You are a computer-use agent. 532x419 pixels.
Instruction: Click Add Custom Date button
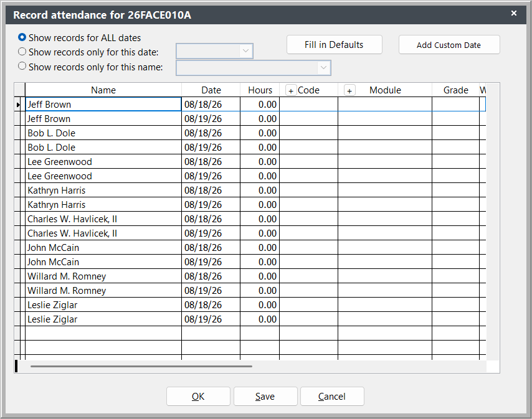pyautogui.click(x=449, y=45)
